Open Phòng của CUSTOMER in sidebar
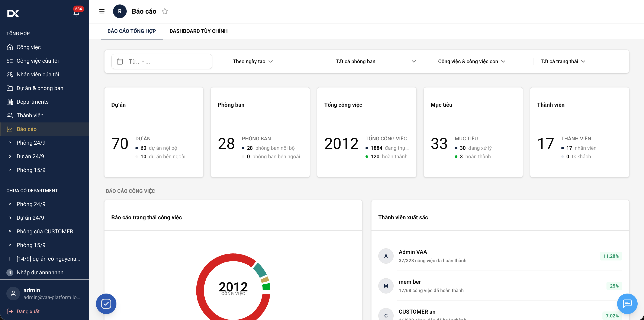Image resolution: width=644 pixels, height=320 pixels. [45, 231]
